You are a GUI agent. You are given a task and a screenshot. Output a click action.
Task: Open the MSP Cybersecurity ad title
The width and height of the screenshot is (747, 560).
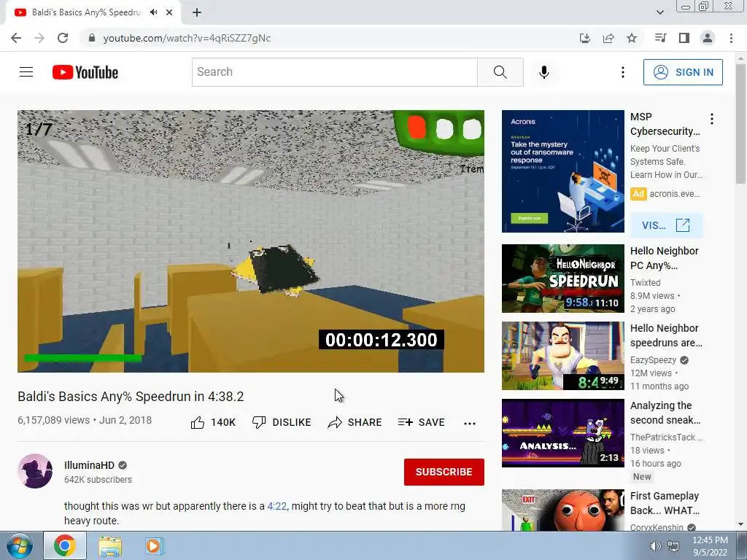[665, 124]
